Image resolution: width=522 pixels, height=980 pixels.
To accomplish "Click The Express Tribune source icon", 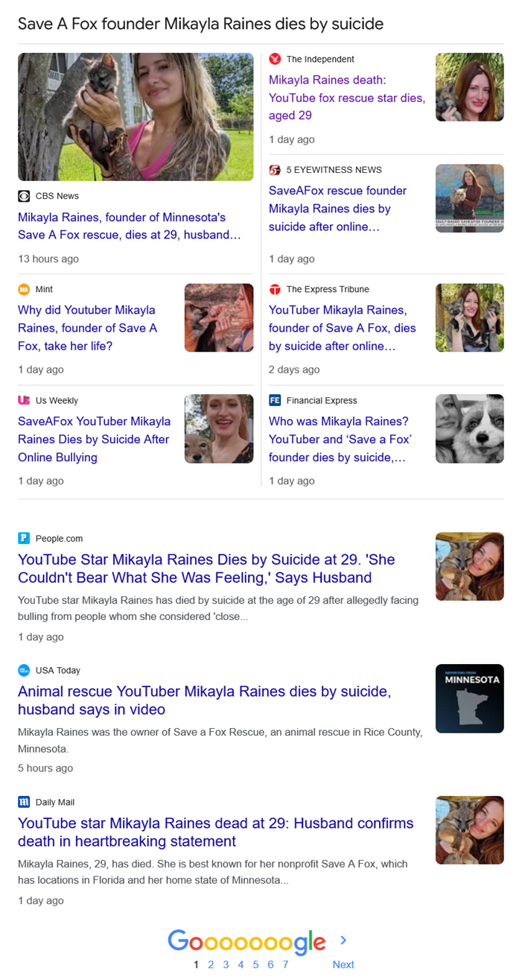I will [x=275, y=289].
